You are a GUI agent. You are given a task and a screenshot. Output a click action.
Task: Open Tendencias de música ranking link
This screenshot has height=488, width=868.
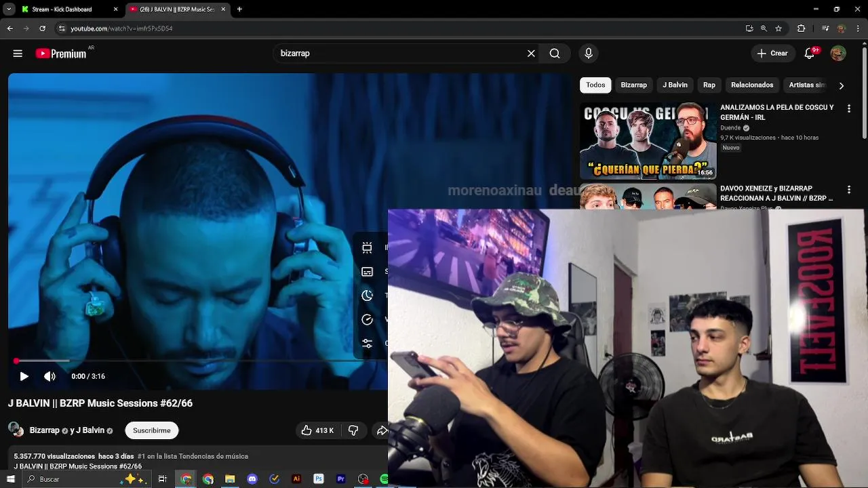pos(193,456)
